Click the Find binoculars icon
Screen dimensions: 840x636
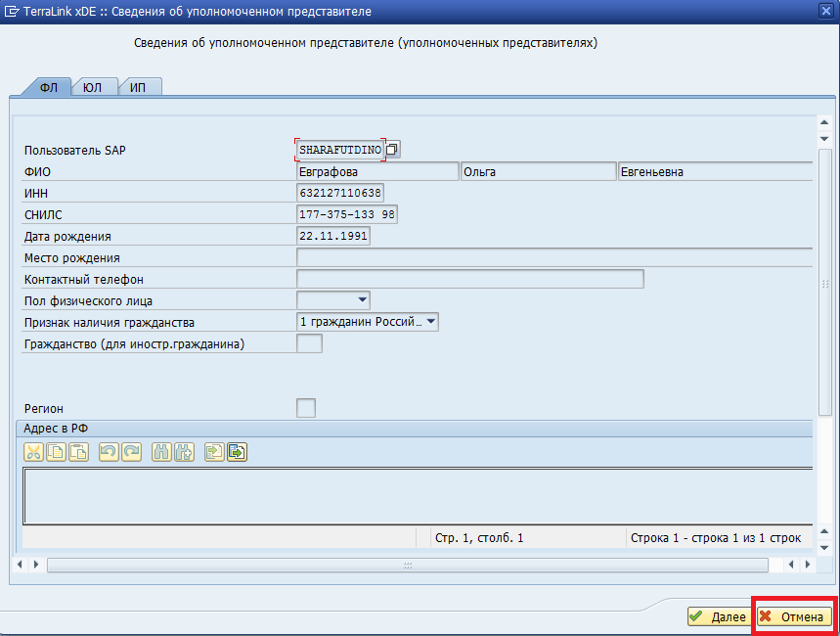161,451
